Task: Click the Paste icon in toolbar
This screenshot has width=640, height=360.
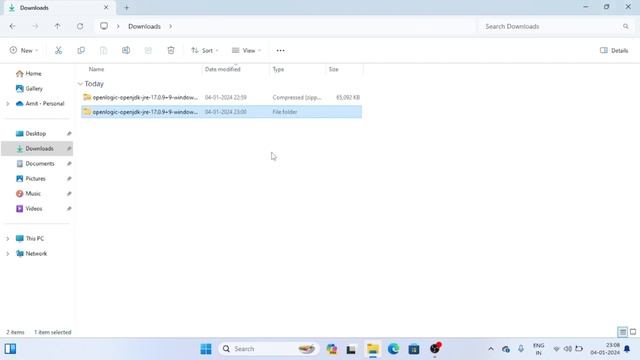Action: (103, 50)
